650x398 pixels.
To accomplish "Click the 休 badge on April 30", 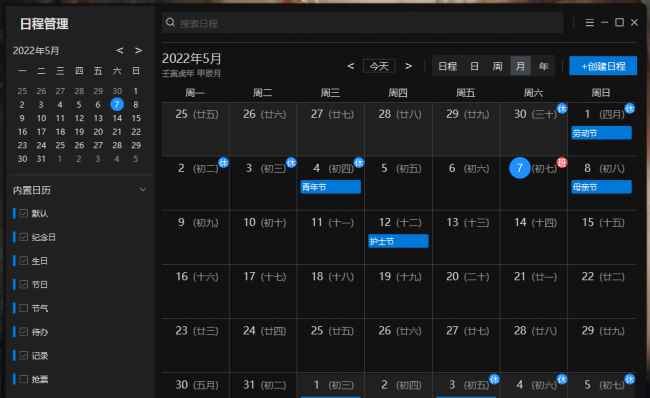I will pyautogui.click(x=562, y=109).
